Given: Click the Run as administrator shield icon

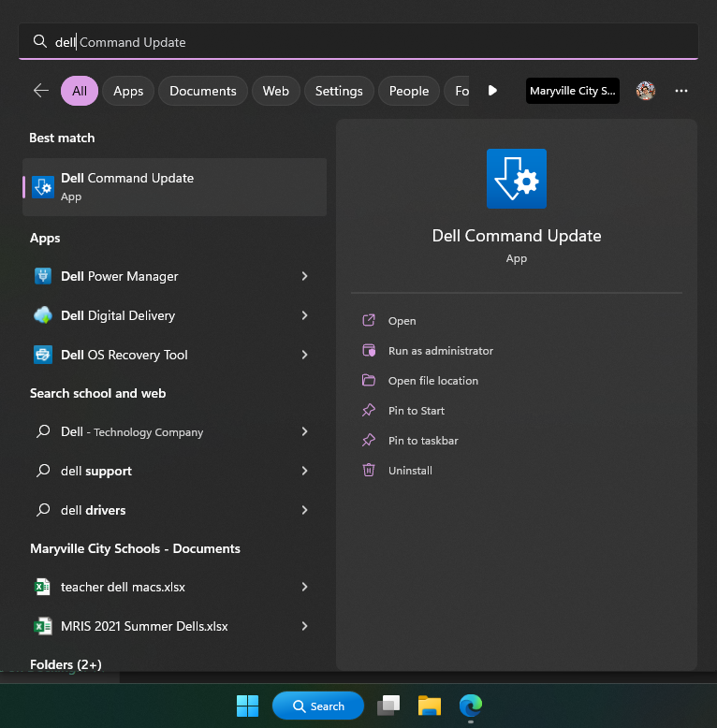Looking at the screenshot, I should (x=369, y=351).
